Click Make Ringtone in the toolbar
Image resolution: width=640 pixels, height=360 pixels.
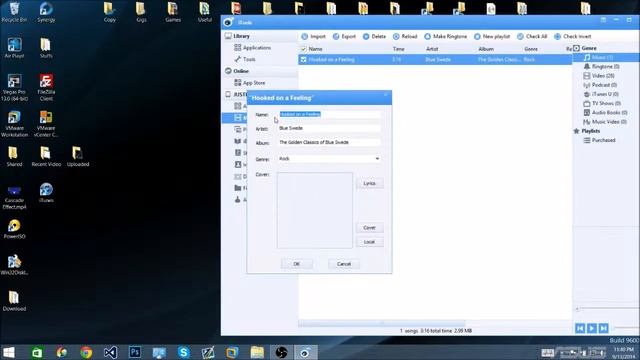[446, 36]
